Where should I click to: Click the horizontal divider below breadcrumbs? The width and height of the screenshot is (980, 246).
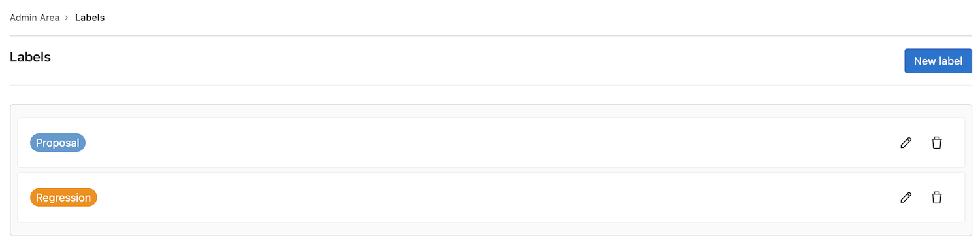coord(491,35)
